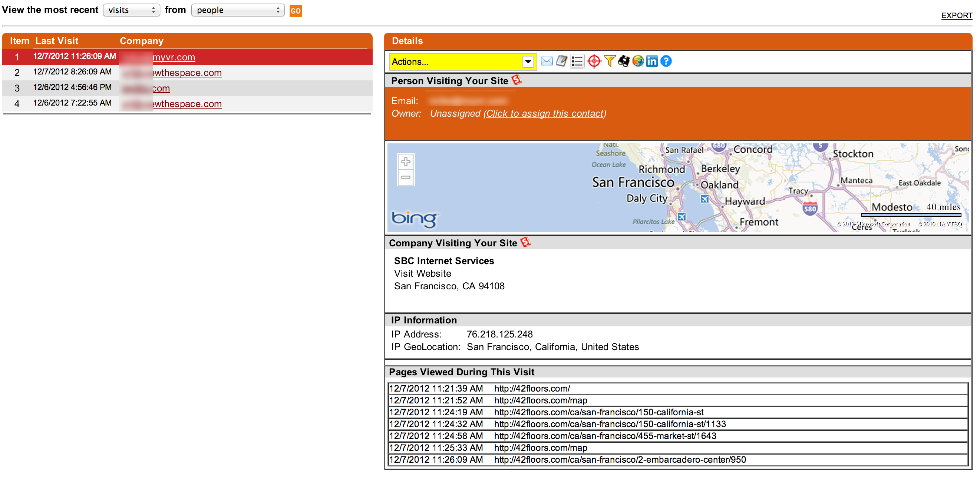Click to assign this contact link

(544, 114)
